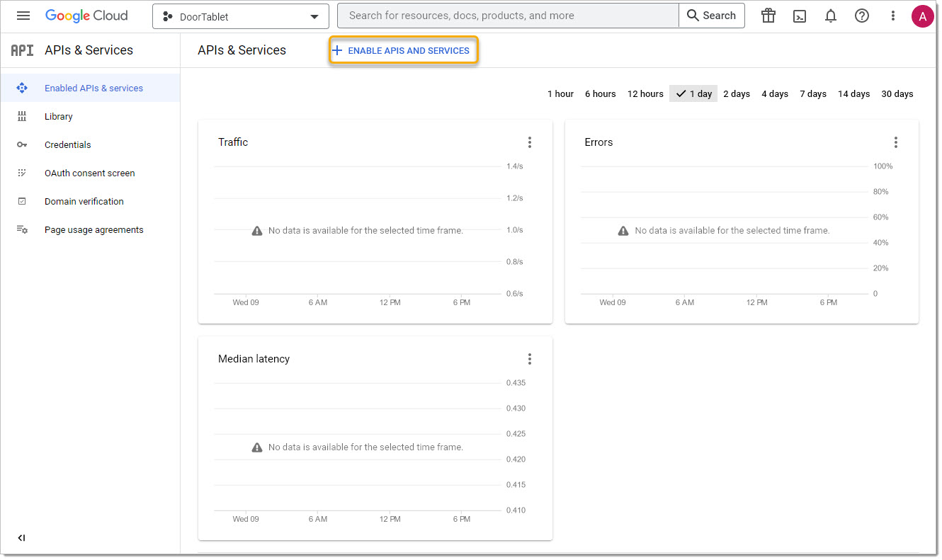Open the OAuth consent screen page
Screen dimensions: 942x560
coord(89,173)
